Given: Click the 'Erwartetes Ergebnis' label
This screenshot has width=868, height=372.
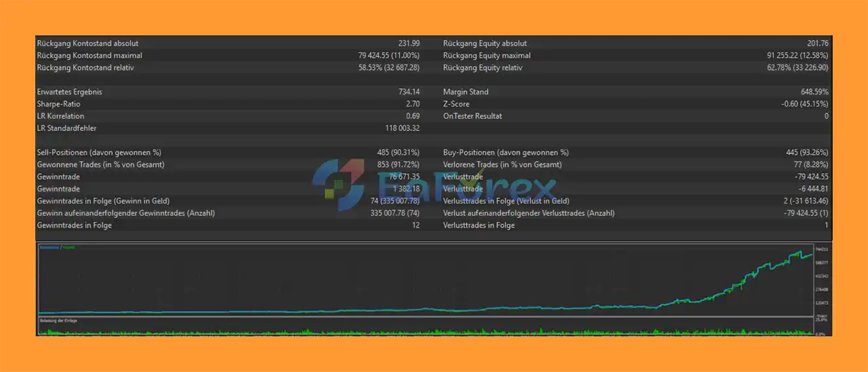Looking at the screenshot, I should point(69,92).
